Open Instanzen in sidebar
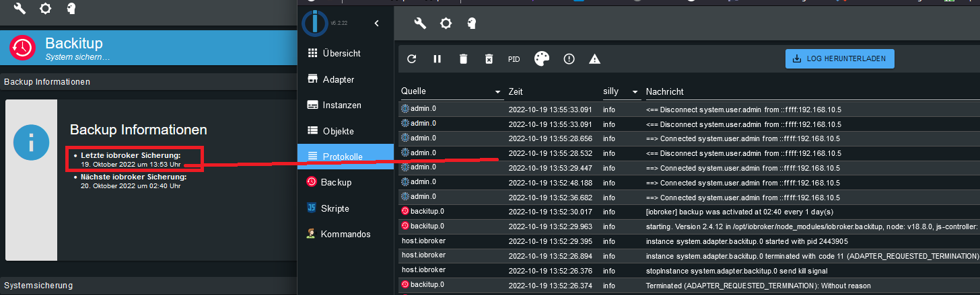 345,105
